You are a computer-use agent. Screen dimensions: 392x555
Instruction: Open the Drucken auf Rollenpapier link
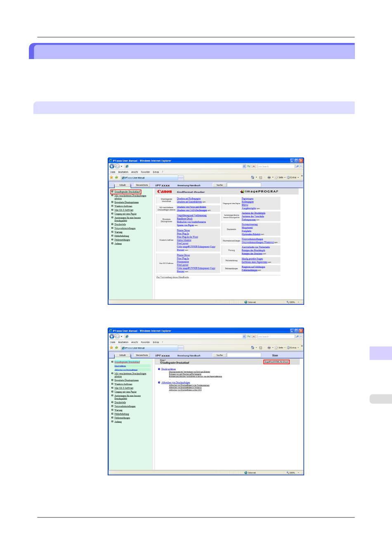189,199
